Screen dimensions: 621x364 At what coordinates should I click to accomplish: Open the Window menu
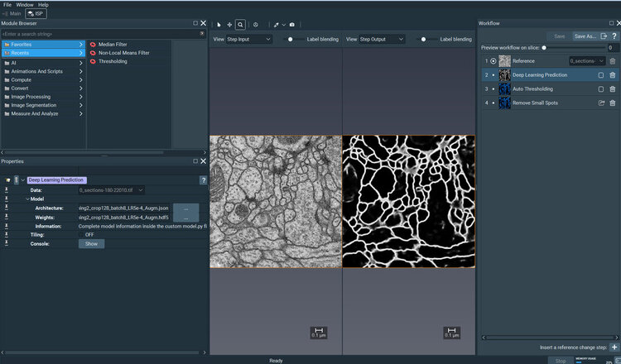[x=25, y=5]
